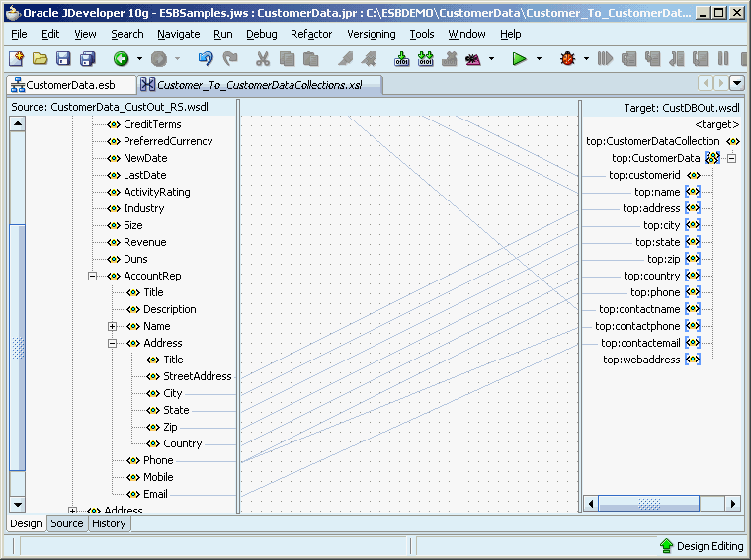Collapse the top:CustomerData target node
The image size is (751, 560).
[731, 158]
